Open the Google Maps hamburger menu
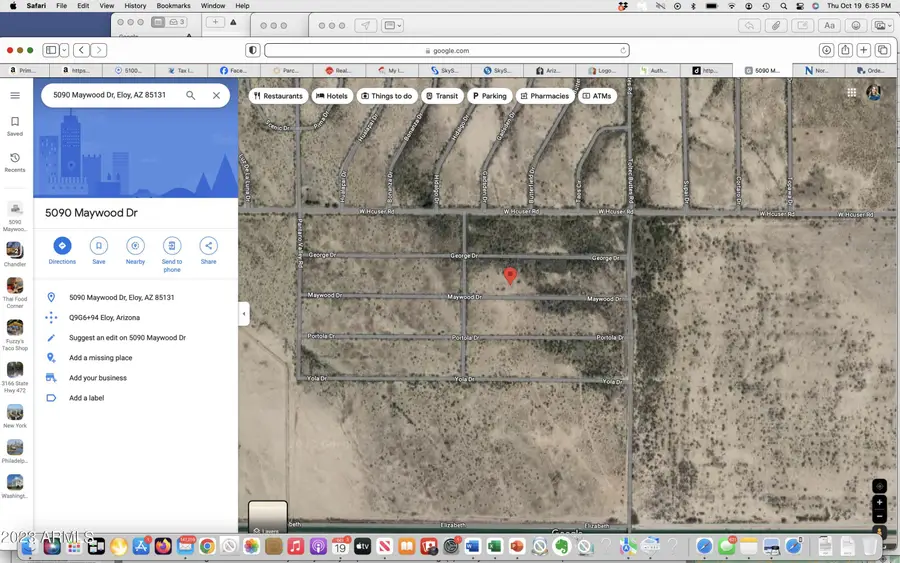 point(15,95)
